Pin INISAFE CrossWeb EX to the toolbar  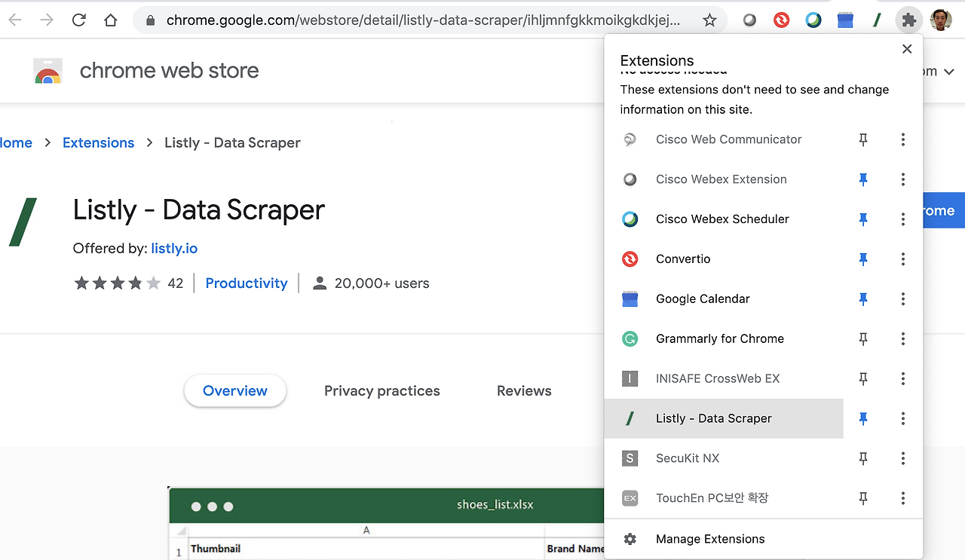[863, 379]
